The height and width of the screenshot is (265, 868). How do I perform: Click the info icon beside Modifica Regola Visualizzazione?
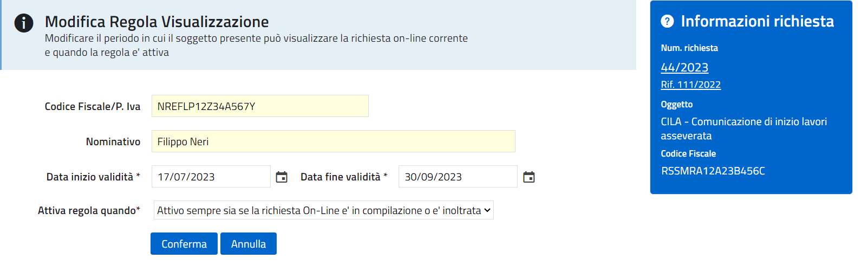tap(24, 23)
